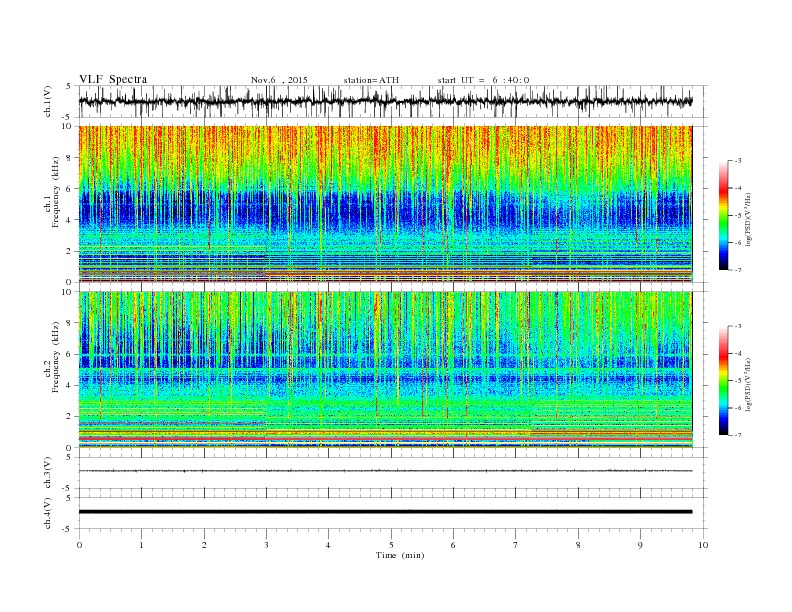
Task: Click the time axis tick label "9"
Action: tap(640, 545)
